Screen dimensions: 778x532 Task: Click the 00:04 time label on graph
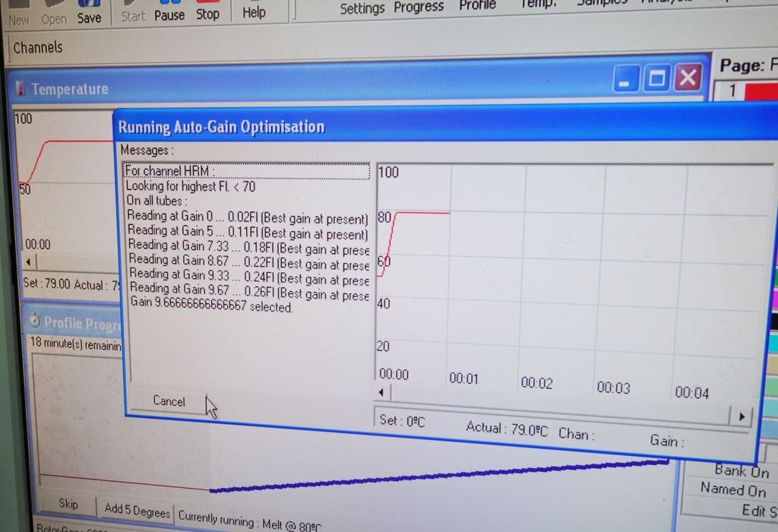(x=692, y=393)
